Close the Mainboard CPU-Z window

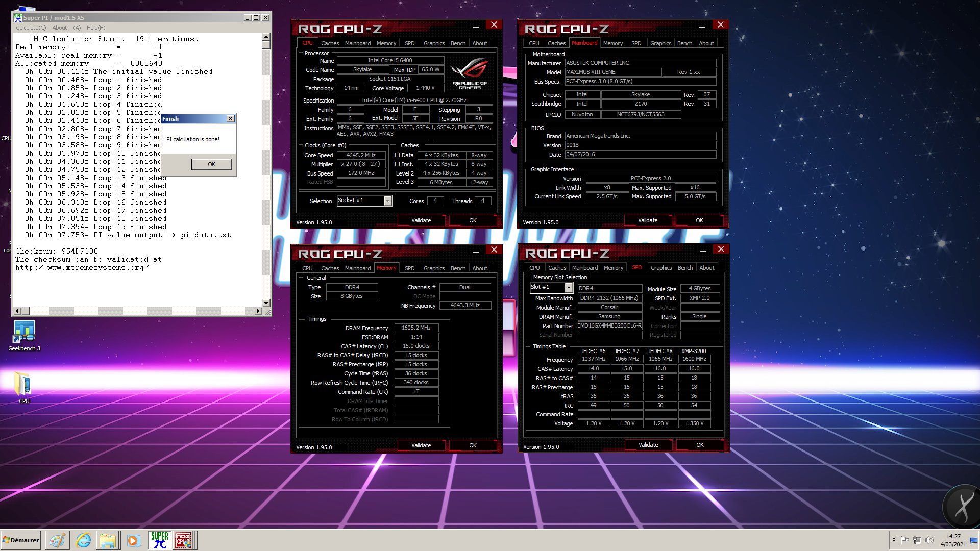pyautogui.click(x=721, y=24)
